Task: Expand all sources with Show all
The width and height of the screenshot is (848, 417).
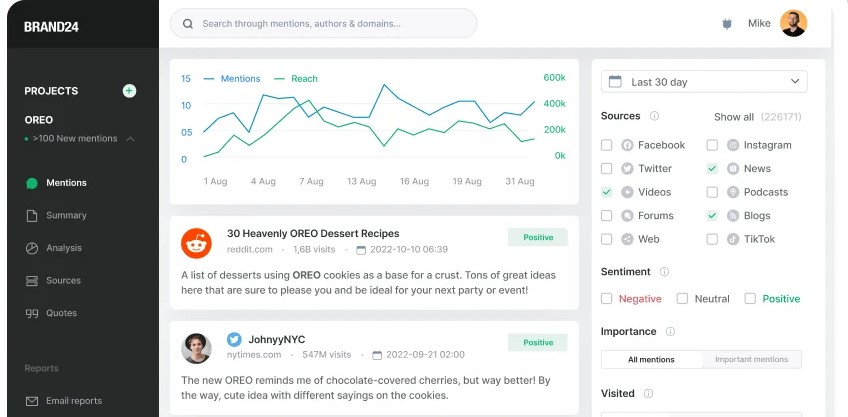Action: (733, 117)
